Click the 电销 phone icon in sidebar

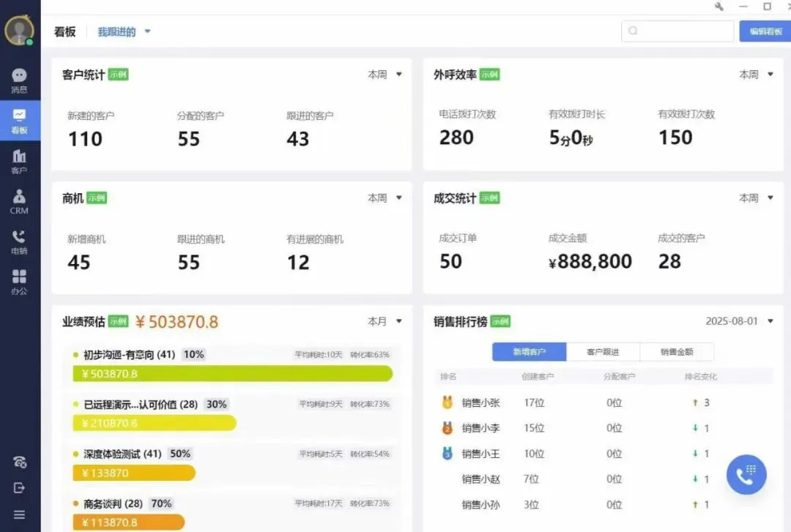click(x=20, y=241)
